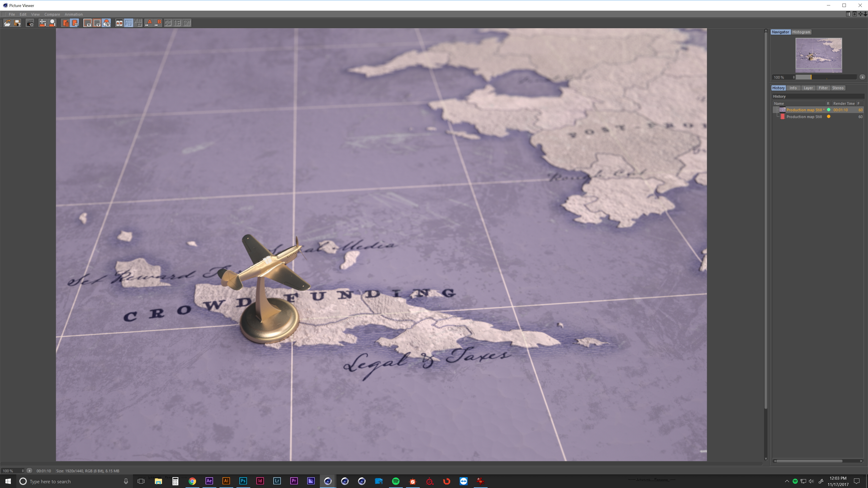Click the Open file icon
This screenshot has height=488, width=868.
(7, 23)
